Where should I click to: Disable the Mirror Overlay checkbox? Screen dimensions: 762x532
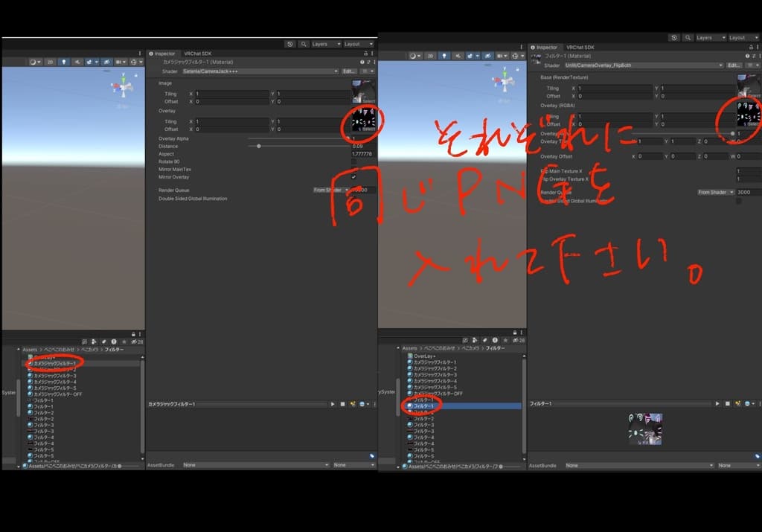[x=353, y=177]
